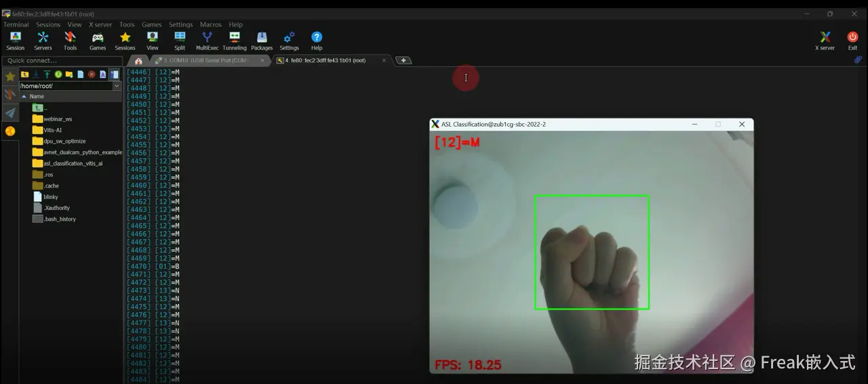Open the star Sessions sidebar tab

(10, 77)
